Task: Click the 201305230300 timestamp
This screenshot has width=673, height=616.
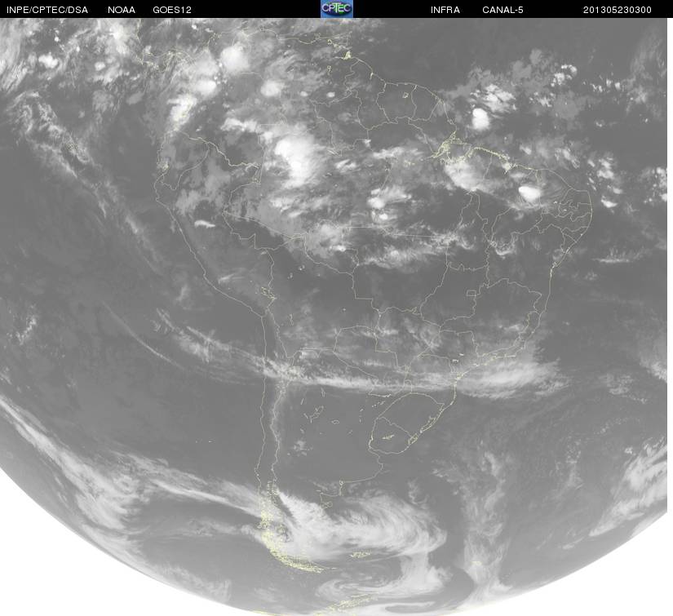Action: click(x=618, y=10)
